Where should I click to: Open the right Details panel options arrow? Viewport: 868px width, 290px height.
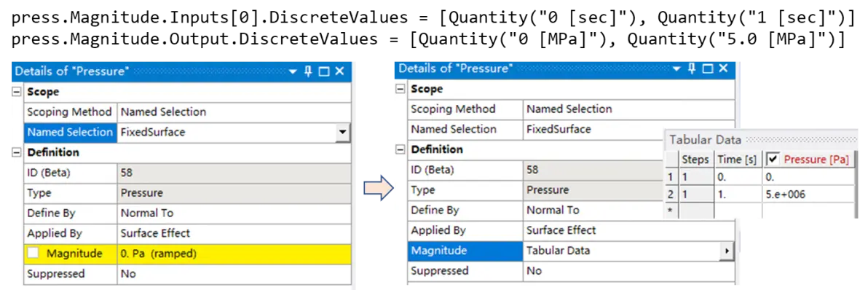pos(677,69)
